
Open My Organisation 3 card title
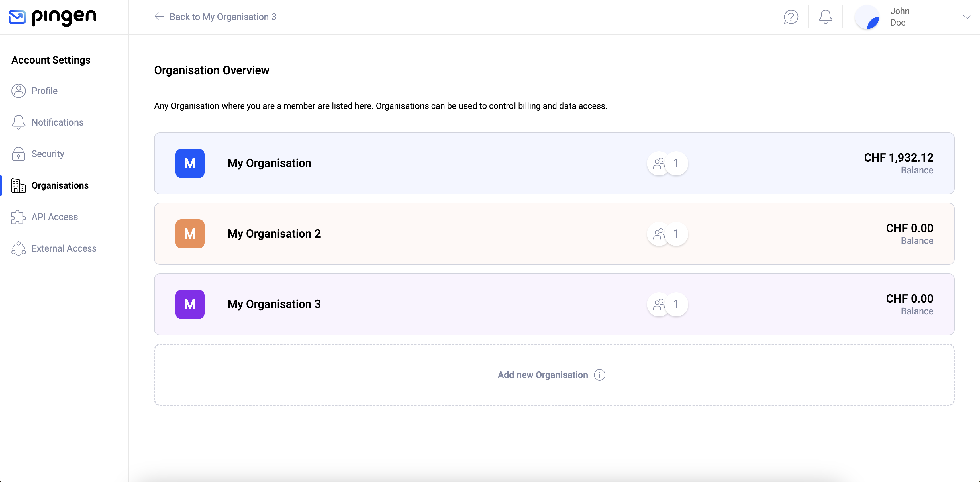click(x=274, y=304)
